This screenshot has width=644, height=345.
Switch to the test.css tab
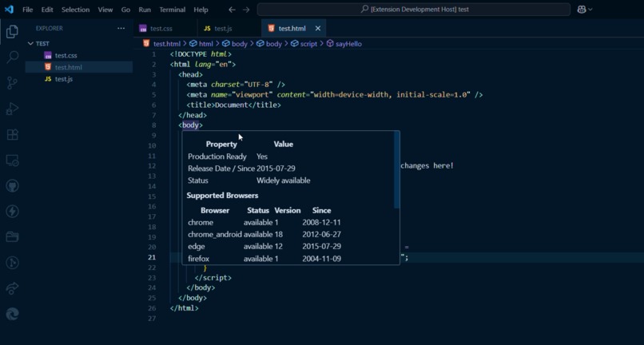tap(165, 28)
